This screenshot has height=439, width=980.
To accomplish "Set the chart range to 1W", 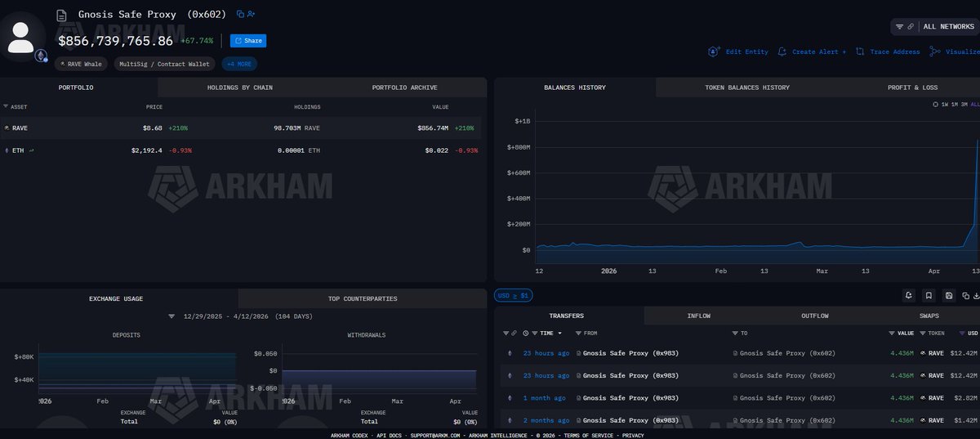I will click(945, 105).
